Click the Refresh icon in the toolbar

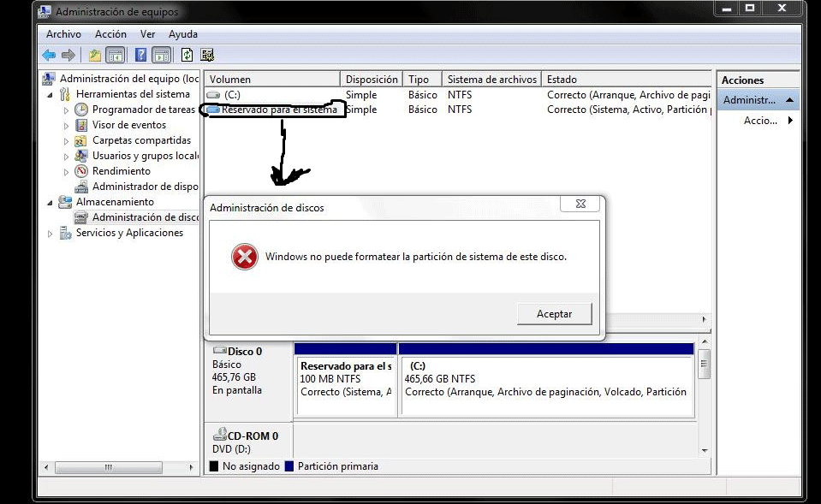click(x=187, y=55)
